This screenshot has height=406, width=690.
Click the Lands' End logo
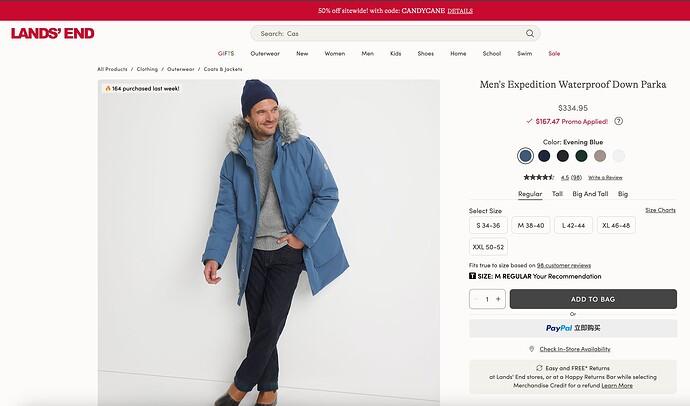click(x=53, y=33)
